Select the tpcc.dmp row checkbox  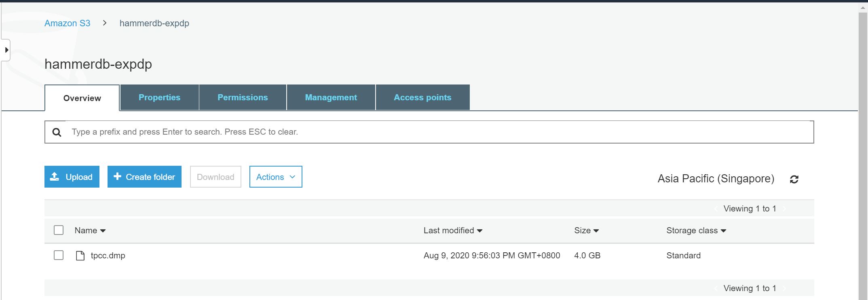pyautogui.click(x=59, y=255)
